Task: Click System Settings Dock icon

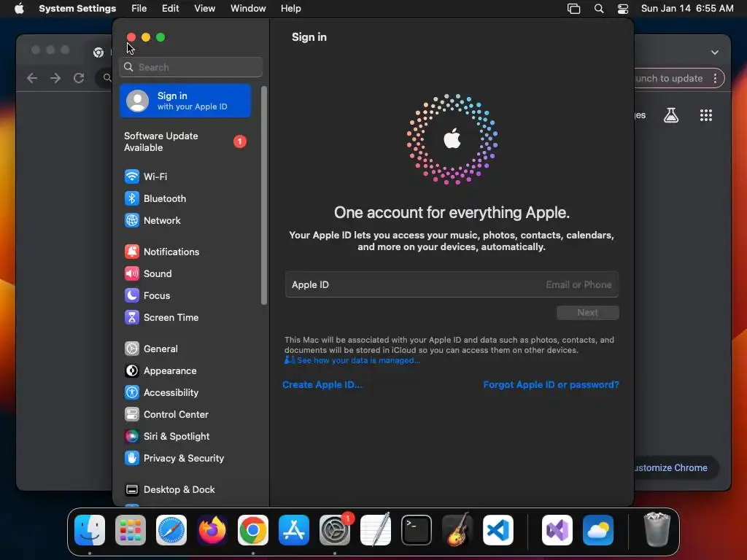Action: click(335, 530)
